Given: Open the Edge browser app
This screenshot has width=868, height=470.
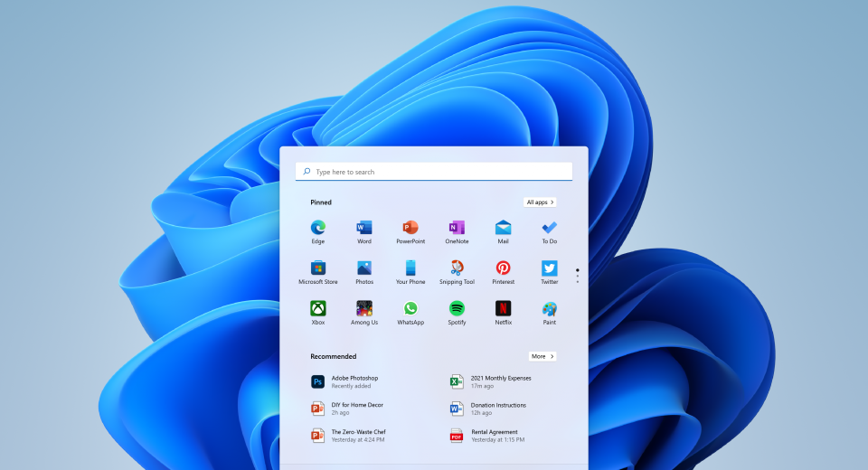Looking at the screenshot, I should coord(318,228).
